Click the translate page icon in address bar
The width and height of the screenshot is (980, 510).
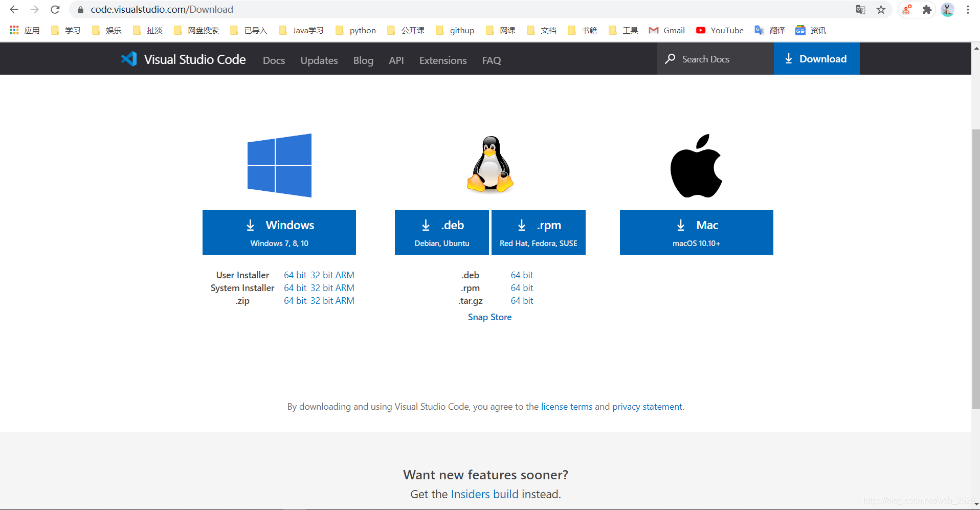click(860, 10)
